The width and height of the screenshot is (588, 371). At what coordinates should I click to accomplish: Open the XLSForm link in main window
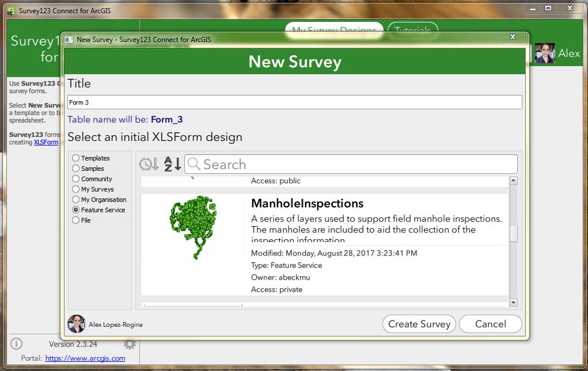(x=46, y=142)
